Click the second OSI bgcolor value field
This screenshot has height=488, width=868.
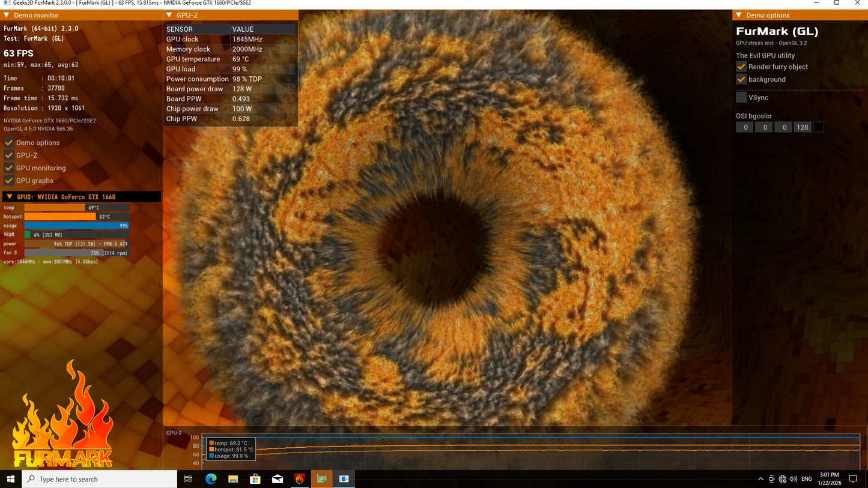click(x=764, y=127)
